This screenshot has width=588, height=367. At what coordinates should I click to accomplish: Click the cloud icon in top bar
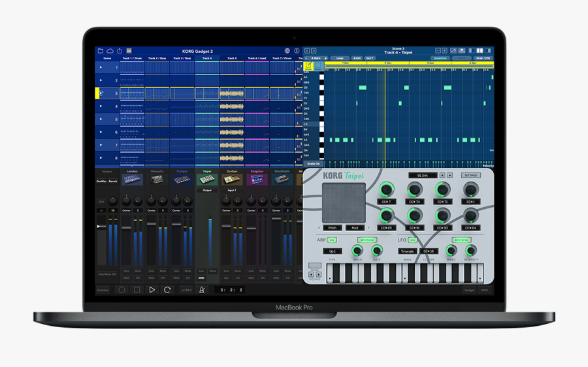pos(110,50)
